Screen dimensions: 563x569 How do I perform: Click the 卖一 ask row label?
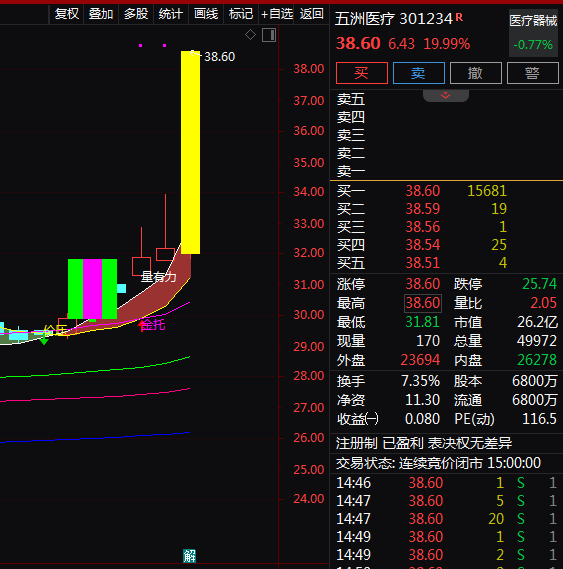pyautogui.click(x=351, y=171)
